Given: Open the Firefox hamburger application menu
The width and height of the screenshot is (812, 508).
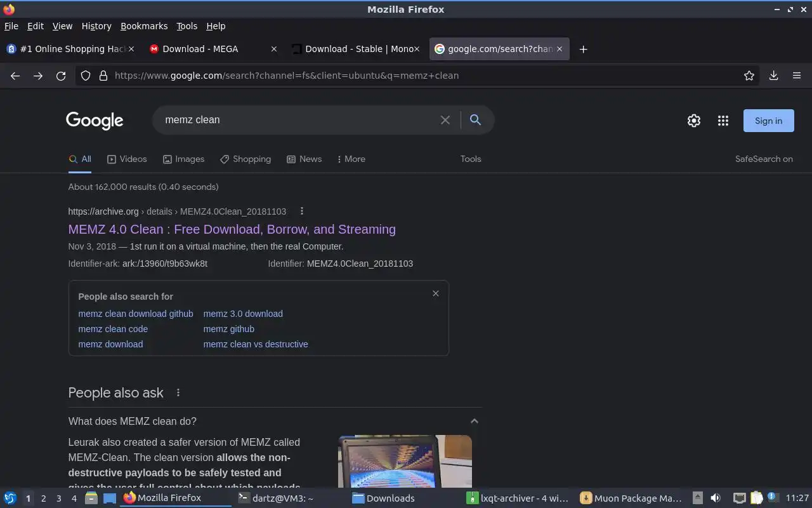Looking at the screenshot, I should click(x=797, y=76).
